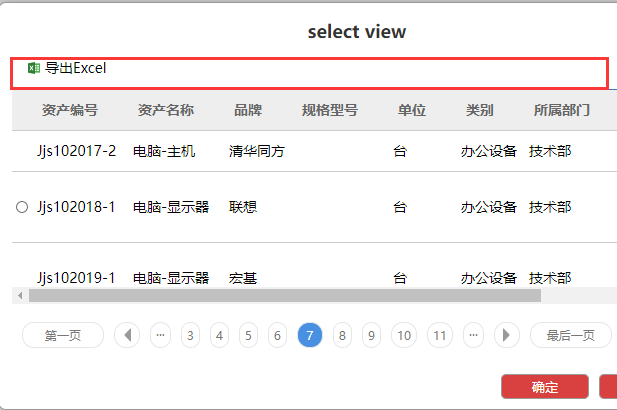This screenshot has width=617, height=410.
Task: Go to the previous page arrow
Action: coord(126,335)
